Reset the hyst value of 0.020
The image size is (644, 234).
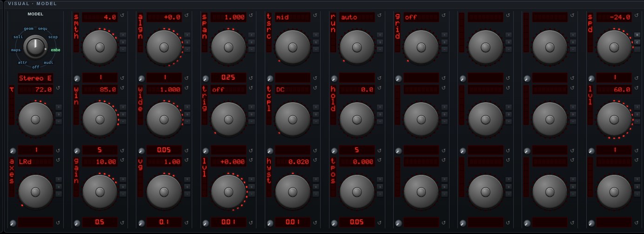pyautogui.click(x=315, y=160)
